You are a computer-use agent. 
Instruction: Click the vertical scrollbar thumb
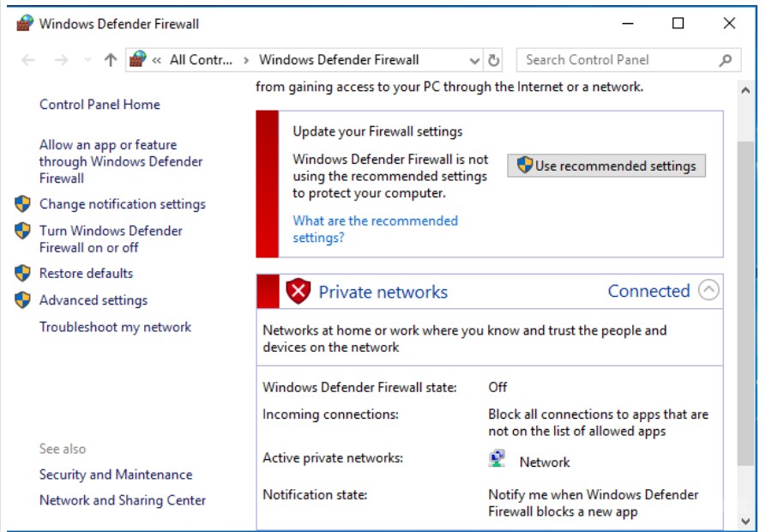(x=745, y=303)
